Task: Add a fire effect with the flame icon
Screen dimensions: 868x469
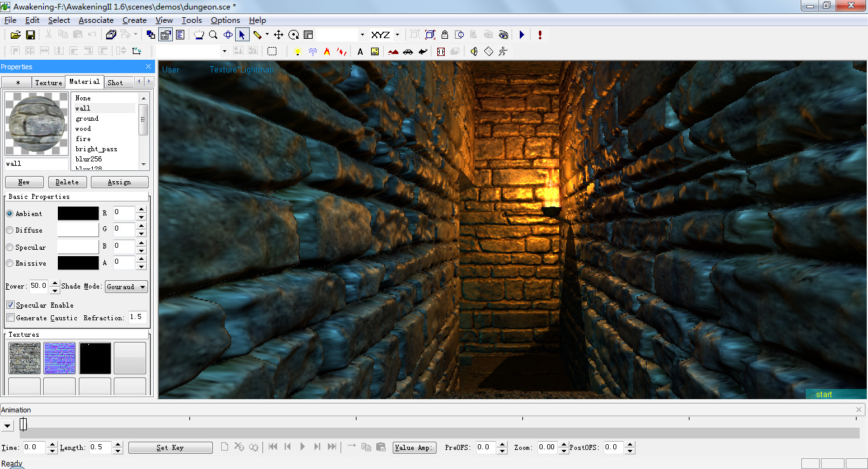Action: pos(326,51)
